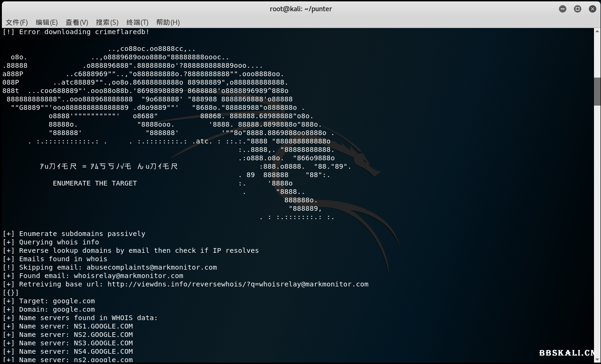This screenshot has width=601, height=364.
Task: Click whoisrelay@markmonitor.com in the Found email line
Action: click(128, 276)
